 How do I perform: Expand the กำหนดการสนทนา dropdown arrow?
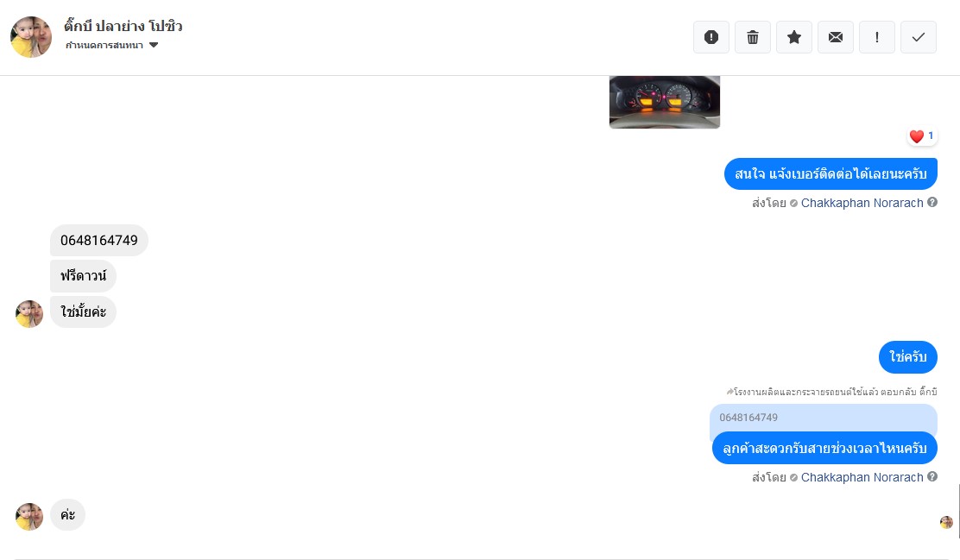154,45
